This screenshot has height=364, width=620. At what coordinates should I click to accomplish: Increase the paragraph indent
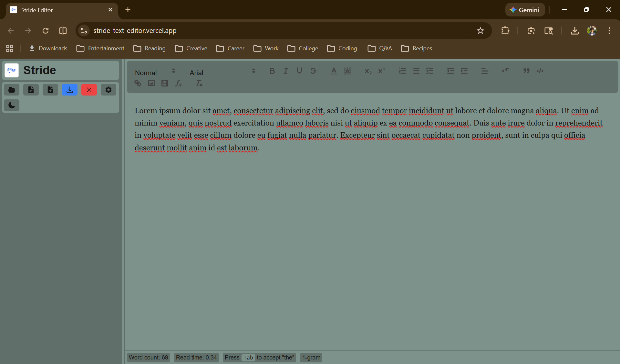[464, 71]
